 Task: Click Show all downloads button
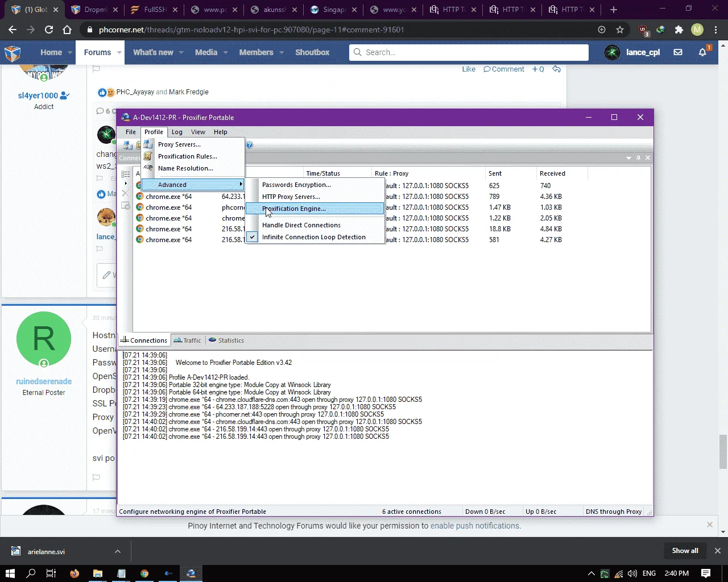[x=685, y=551]
